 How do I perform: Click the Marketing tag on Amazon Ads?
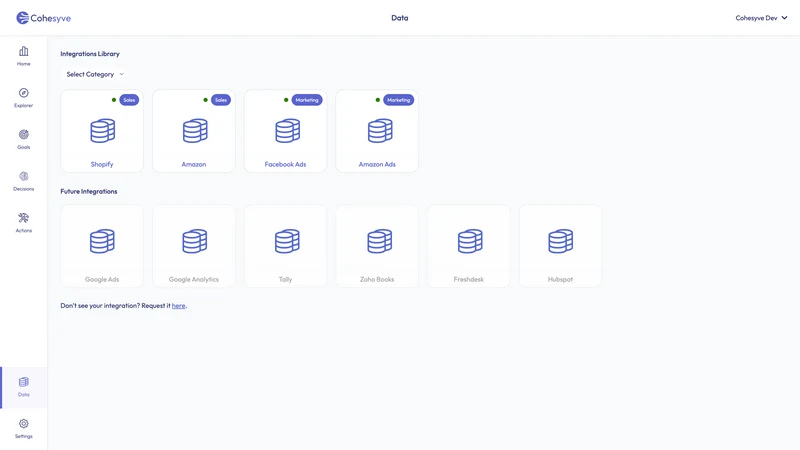click(398, 100)
